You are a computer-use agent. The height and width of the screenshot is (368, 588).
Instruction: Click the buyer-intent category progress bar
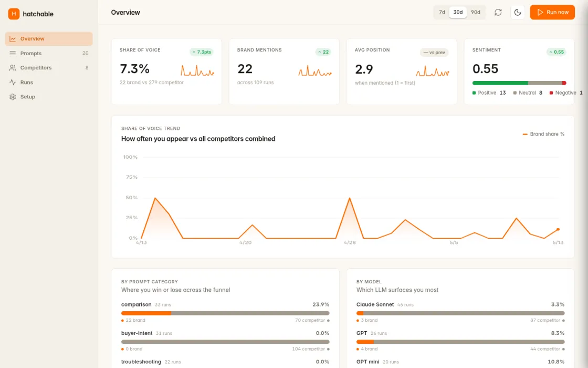click(x=225, y=342)
